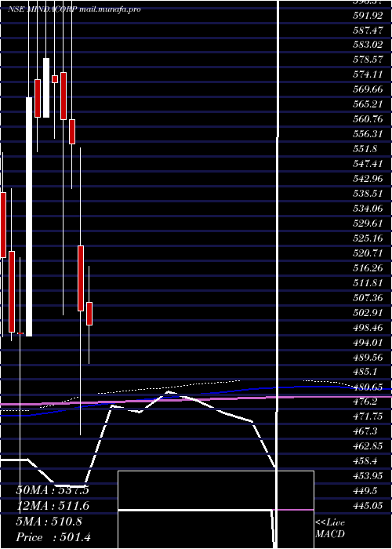Click the last red candlestick near 502.91

pyautogui.click(x=89, y=314)
